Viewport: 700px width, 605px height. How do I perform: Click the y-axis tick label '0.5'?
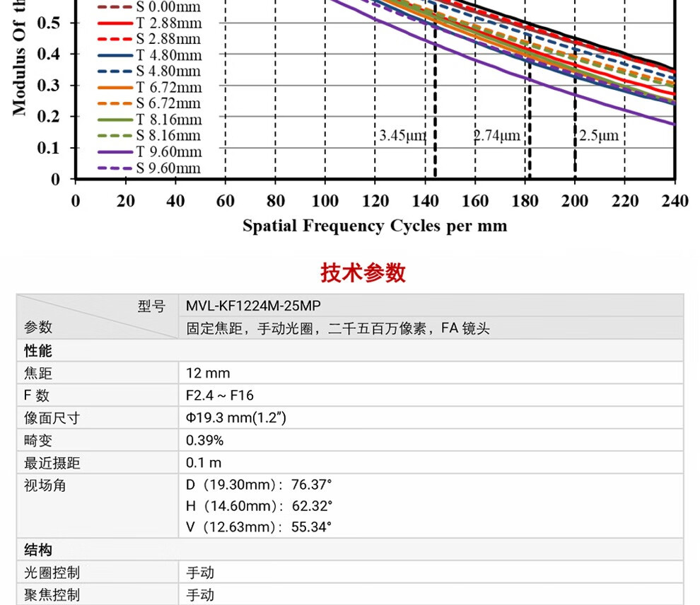48,23
